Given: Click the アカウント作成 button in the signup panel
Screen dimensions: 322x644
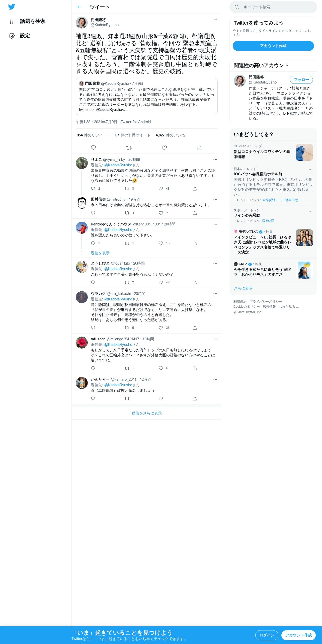Looking at the screenshot, I should click(273, 46).
